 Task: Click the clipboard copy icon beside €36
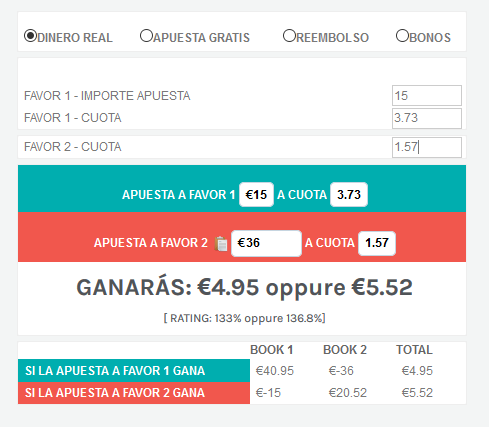[x=221, y=243]
